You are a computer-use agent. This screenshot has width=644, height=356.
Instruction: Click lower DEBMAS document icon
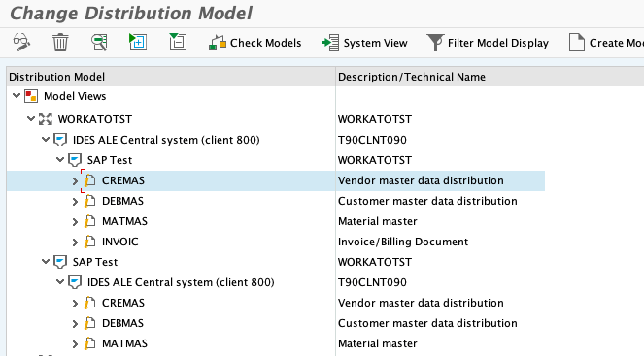coord(89,323)
